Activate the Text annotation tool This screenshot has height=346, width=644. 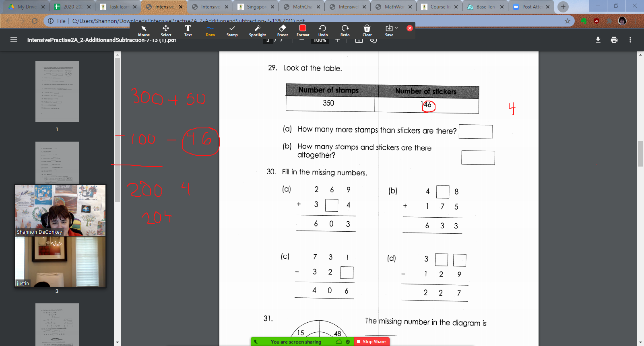tap(188, 31)
